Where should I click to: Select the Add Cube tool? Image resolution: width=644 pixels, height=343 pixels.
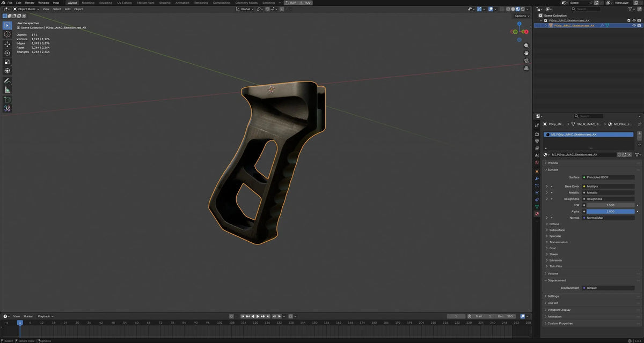pyautogui.click(x=8, y=100)
